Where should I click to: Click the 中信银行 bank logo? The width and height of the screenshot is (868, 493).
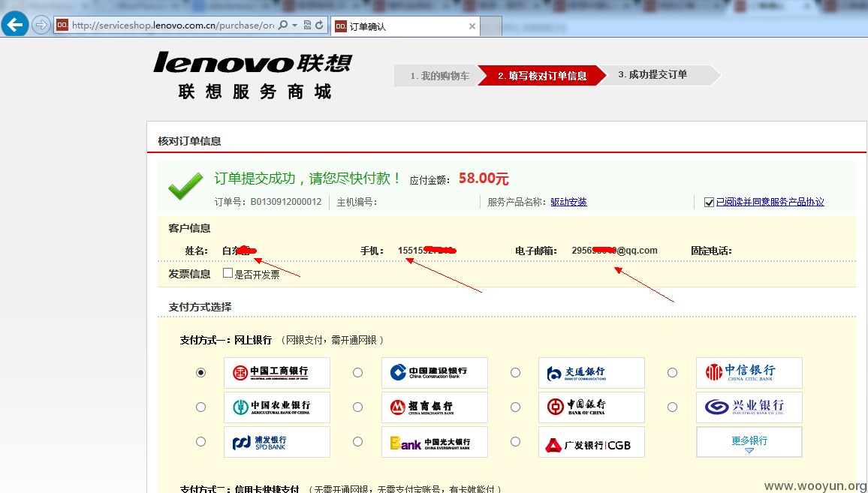(749, 372)
